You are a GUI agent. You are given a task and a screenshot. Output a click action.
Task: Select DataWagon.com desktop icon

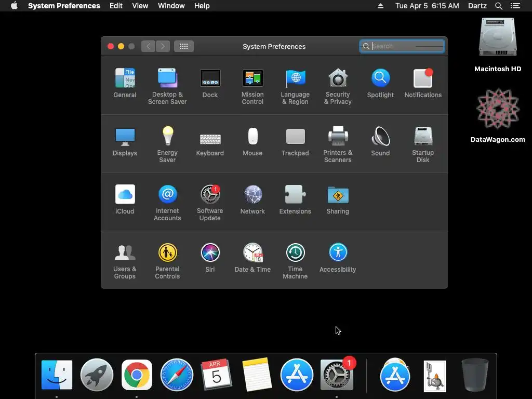(x=498, y=115)
